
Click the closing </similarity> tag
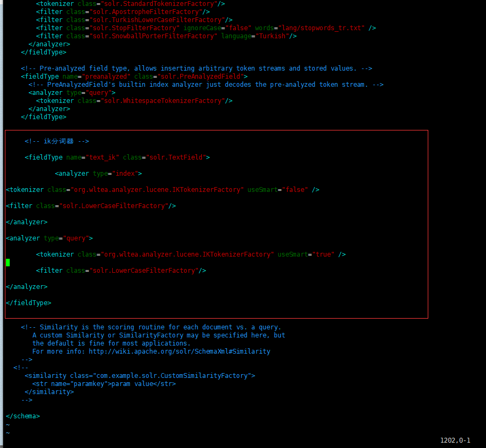49,392
